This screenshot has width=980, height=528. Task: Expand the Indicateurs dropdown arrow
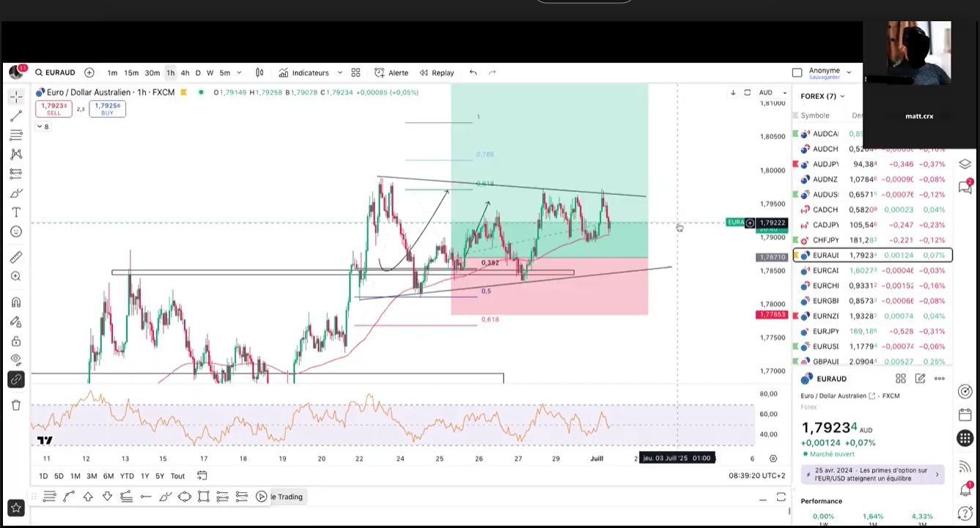(x=340, y=73)
